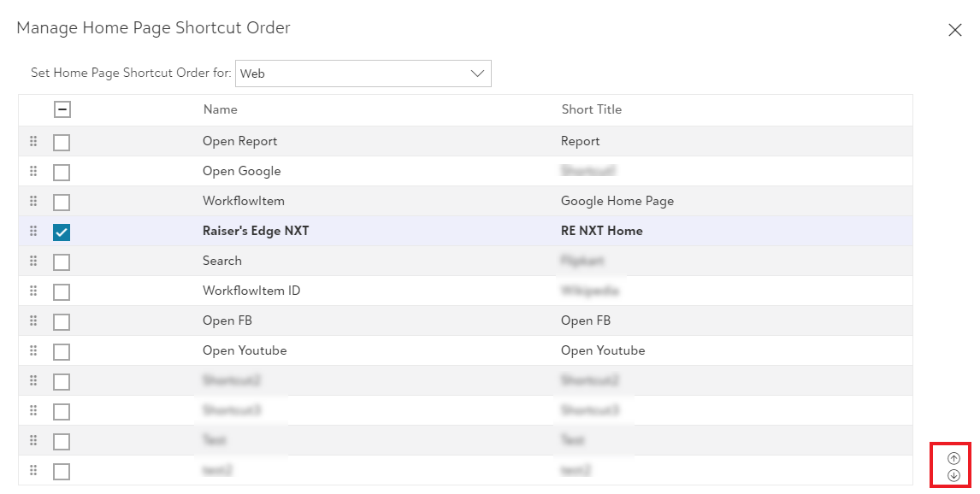Click drag handle for Search row

[x=33, y=261]
